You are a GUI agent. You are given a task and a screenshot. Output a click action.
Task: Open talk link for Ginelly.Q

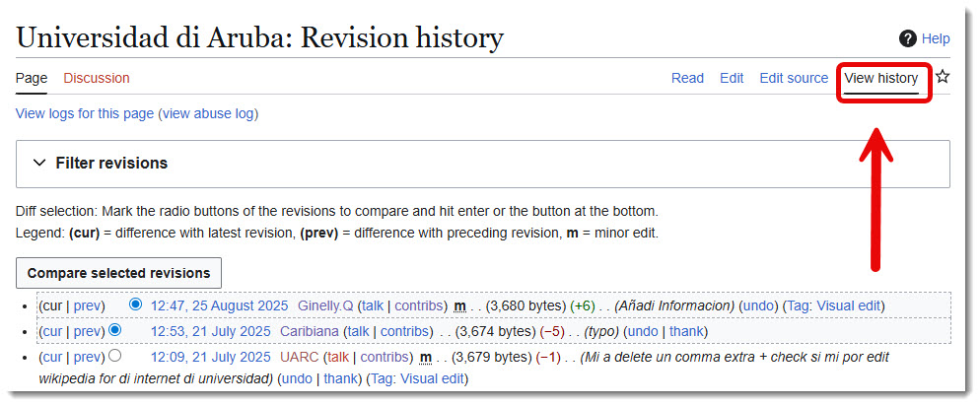pyautogui.click(x=373, y=306)
